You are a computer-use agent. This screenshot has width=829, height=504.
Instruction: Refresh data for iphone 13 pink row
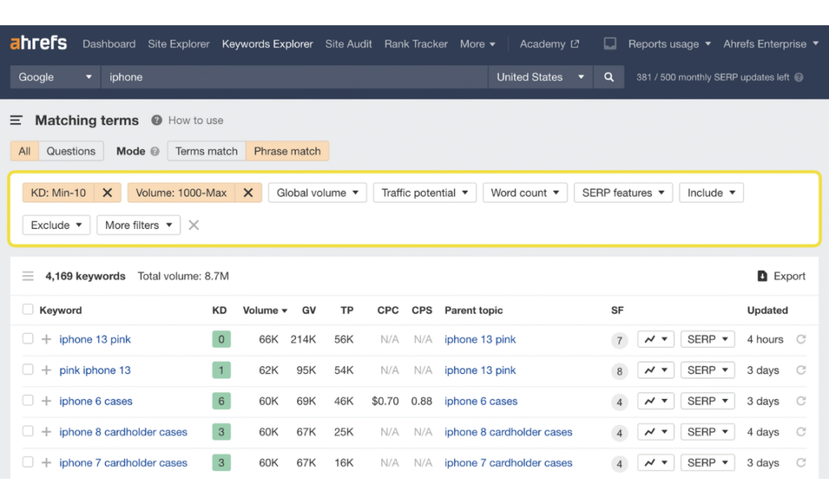point(801,339)
